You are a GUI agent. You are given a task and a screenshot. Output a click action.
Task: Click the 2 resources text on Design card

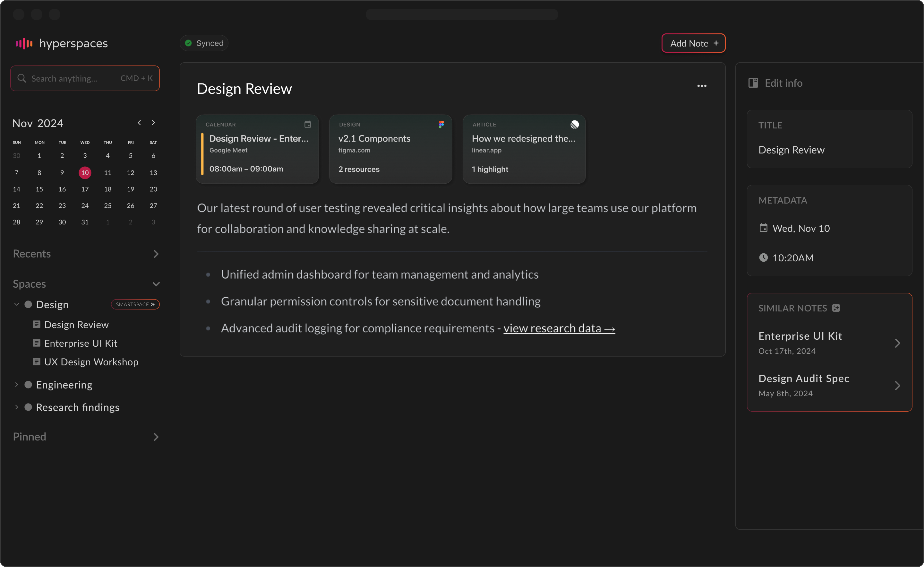pyautogui.click(x=359, y=169)
